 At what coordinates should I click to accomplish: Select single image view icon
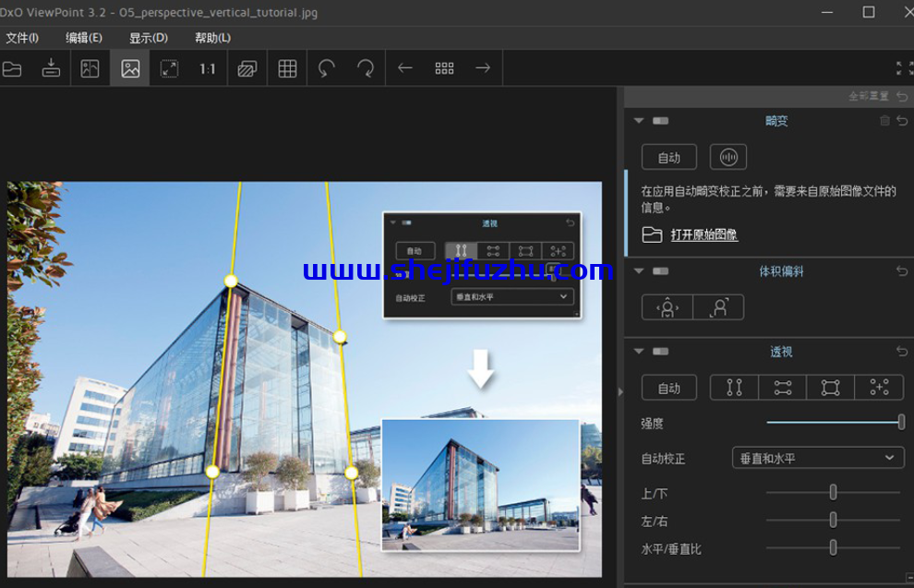tap(130, 68)
